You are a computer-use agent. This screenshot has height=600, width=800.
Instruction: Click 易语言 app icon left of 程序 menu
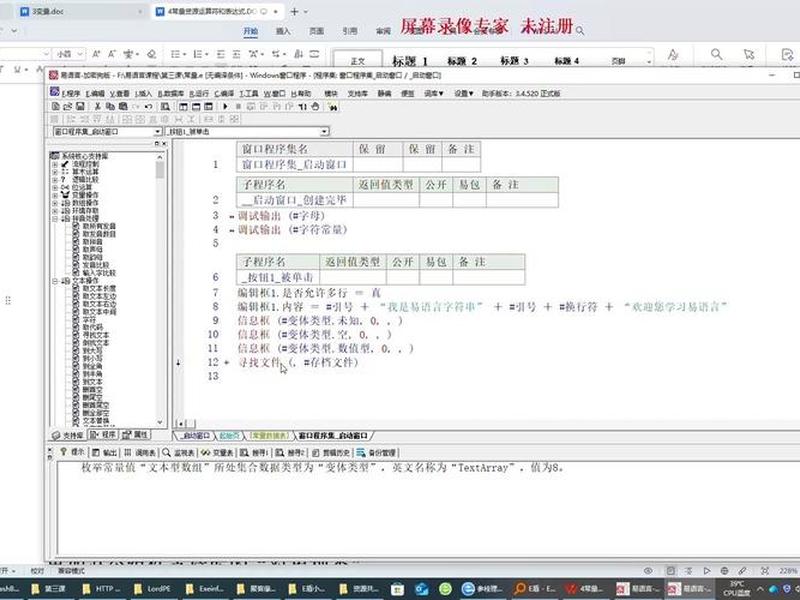(x=55, y=92)
